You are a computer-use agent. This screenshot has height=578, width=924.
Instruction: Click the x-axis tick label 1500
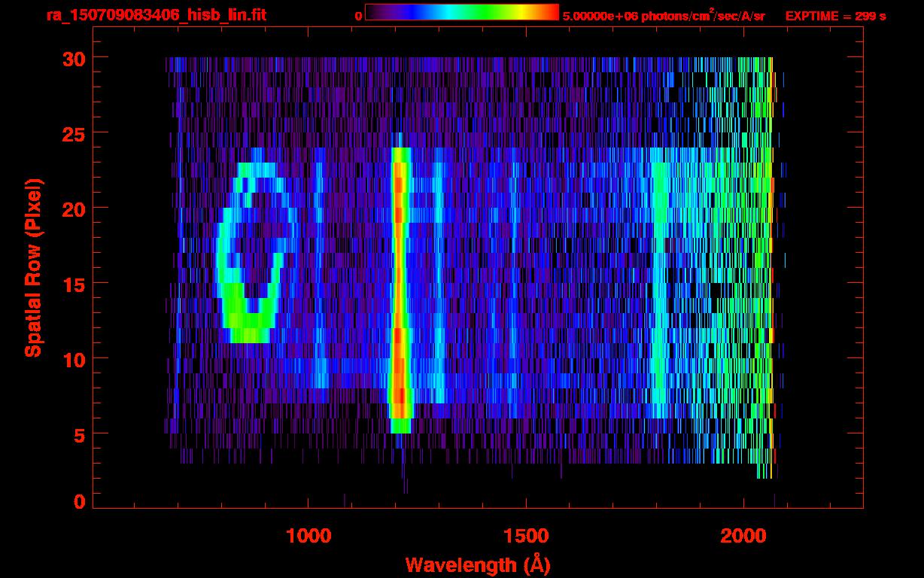(x=525, y=536)
